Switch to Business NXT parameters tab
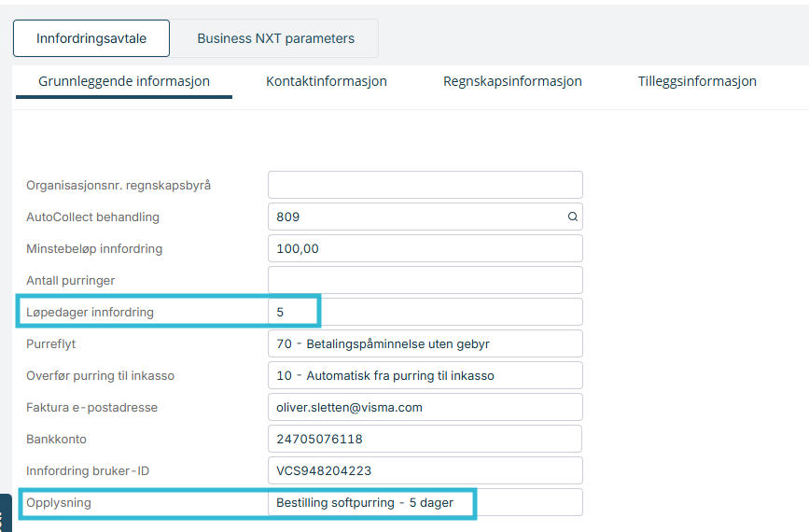Image resolution: width=809 pixels, height=532 pixels. [275, 38]
